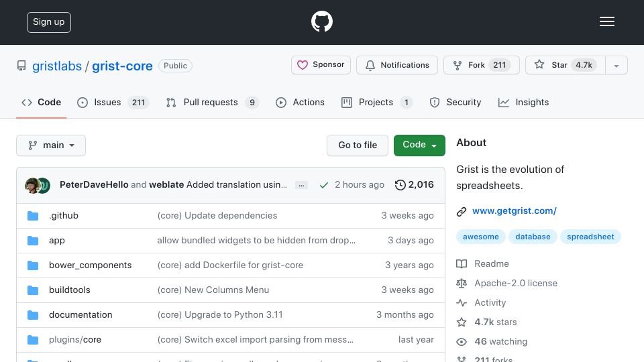The height and width of the screenshot is (362, 644).
Task: Click the buildtools folder icon
Action: tap(33, 290)
